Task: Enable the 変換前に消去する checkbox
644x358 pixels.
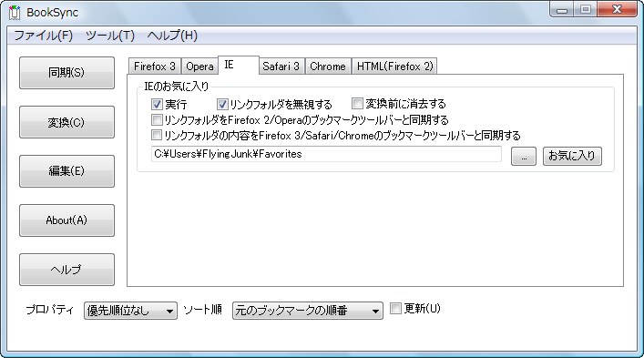Action: [x=358, y=104]
